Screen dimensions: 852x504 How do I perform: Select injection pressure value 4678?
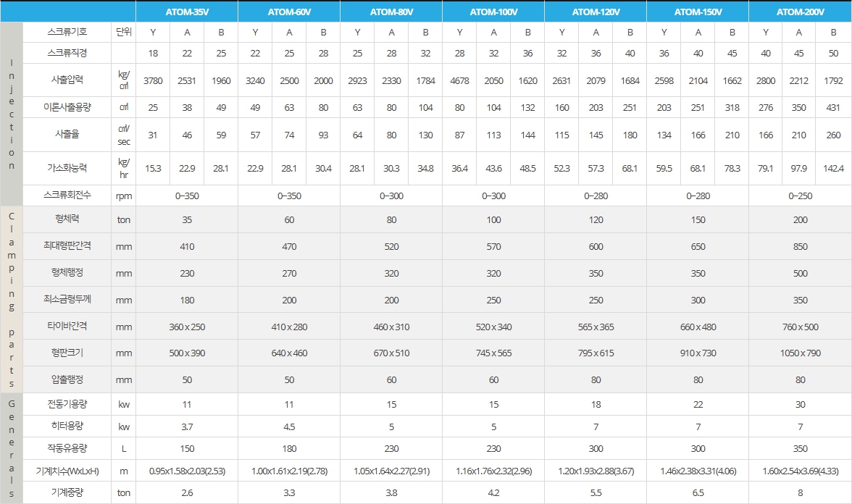click(x=459, y=80)
